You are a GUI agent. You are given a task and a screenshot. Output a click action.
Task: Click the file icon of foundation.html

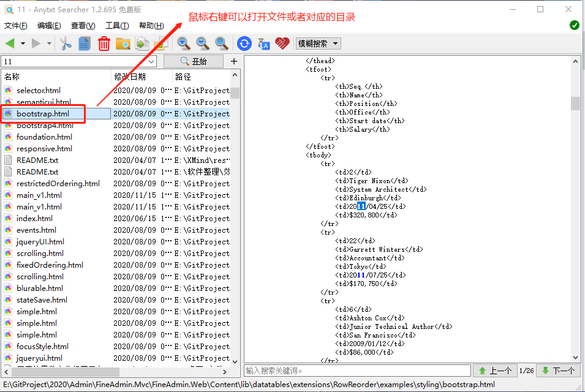(x=8, y=137)
